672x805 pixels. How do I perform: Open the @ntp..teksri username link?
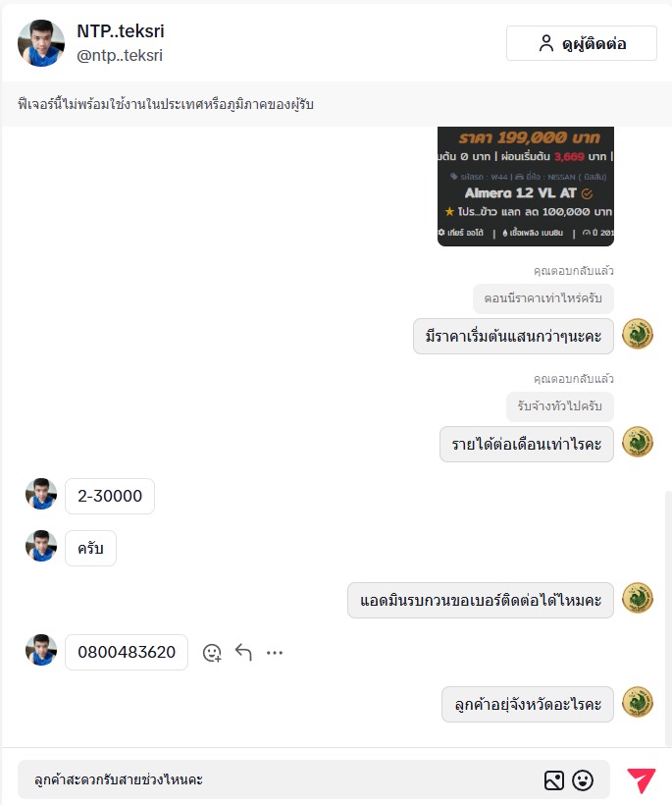coord(120,55)
